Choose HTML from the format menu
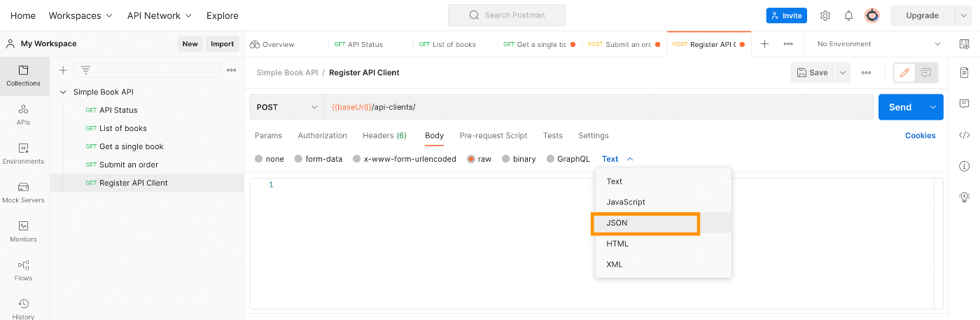The width and height of the screenshot is (980, 320). (663, 244)
